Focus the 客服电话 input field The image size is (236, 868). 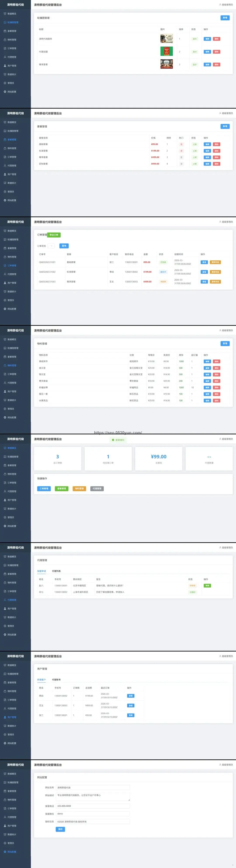point(93,806)
